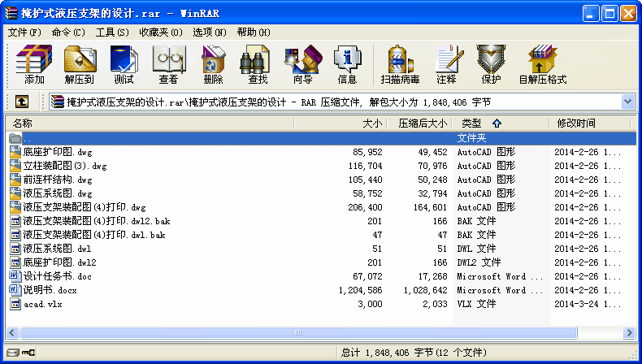642x364 pixels.
Task: Click the 2014-3-24 modified date cell
Action: [588, 304]
